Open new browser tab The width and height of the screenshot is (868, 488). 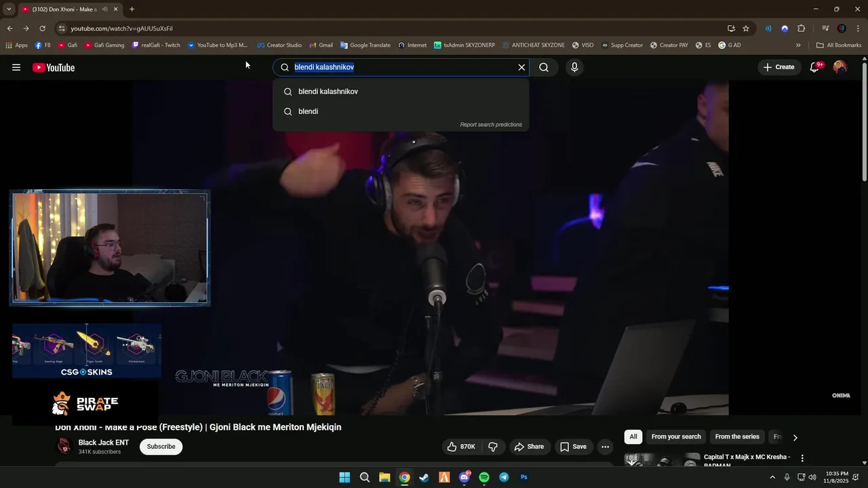point(132,9)
